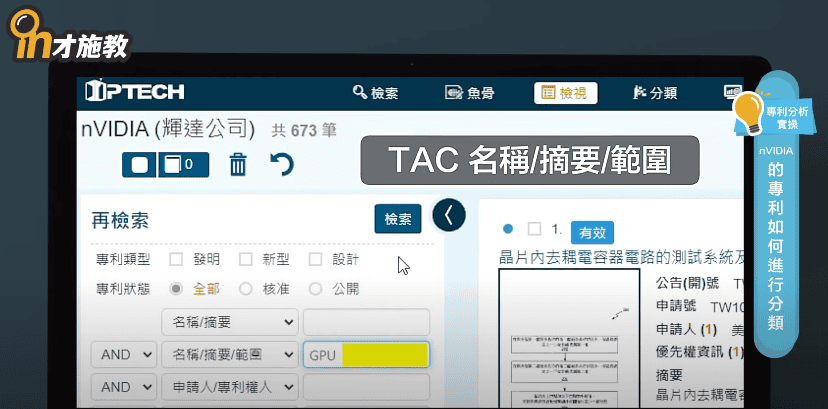This screenshot has height=409, width=828.
Task: Click the IPTECH logo
Action: point(135,92)
